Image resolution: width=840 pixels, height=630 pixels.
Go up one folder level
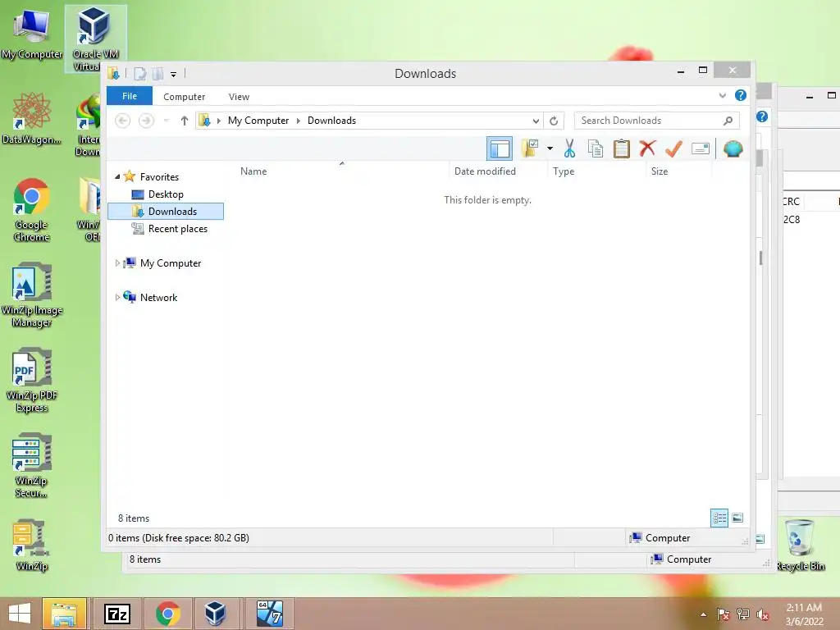pyautogui.click(x=185, y=121)
